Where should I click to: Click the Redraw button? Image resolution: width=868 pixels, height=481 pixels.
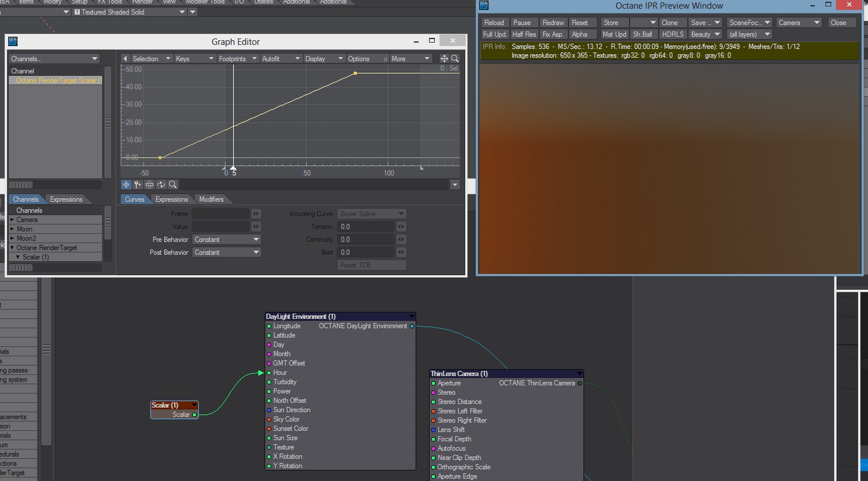point(553,23)
